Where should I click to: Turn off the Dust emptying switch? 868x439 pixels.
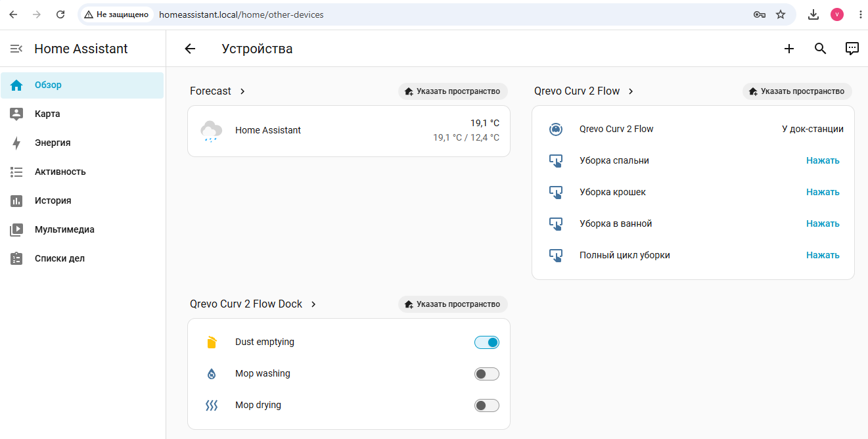coord(487,342)
